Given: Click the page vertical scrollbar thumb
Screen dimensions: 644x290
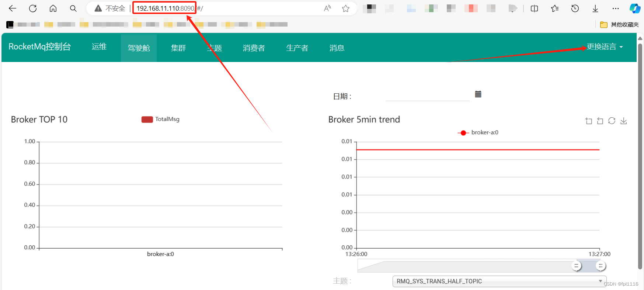Looking at the screenshot, I should (640, 157).
